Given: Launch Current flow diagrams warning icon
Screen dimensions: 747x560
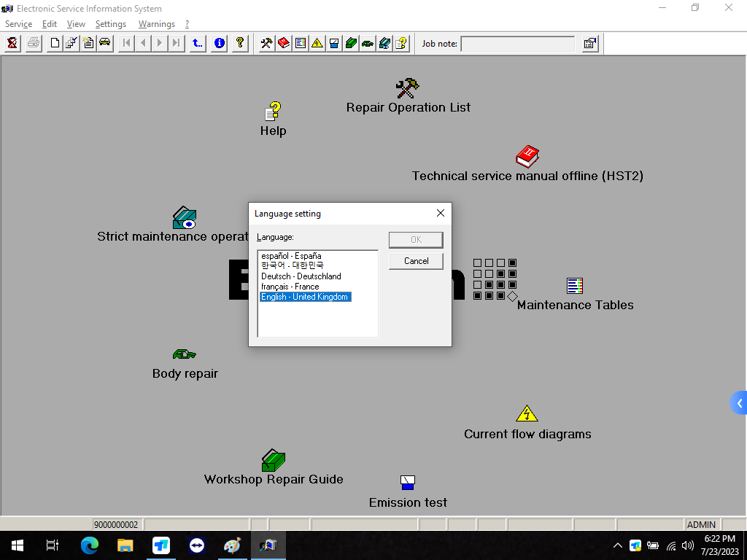Looking at the screenshot, I should point(527,414).
